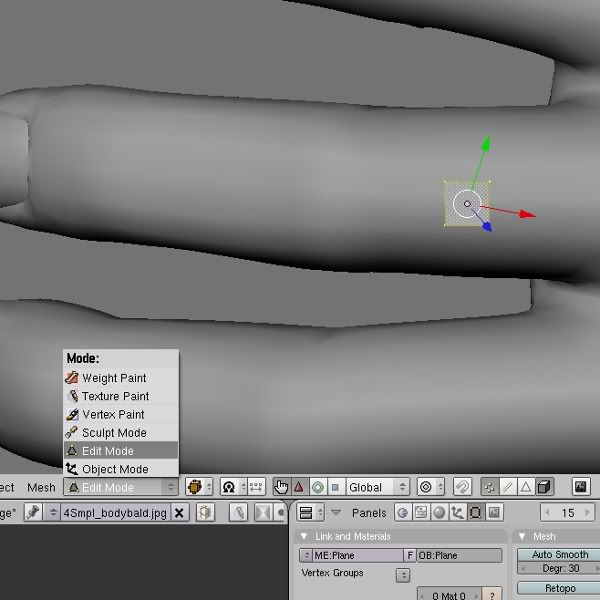600x600 pixels.
Task: Switch to Script context button
Action: tap(421, 513)
